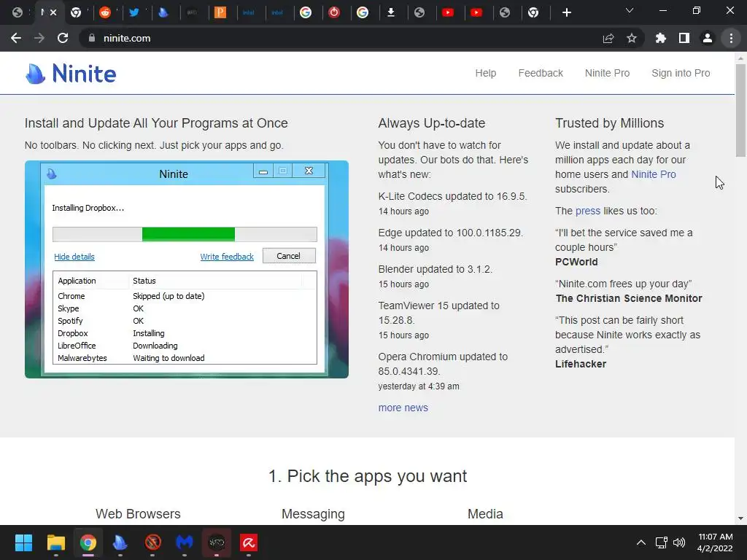Click 'The Christian Science Monitor' attribution
This screenshot has height=560, width=747.
pyautogui.click(x=629, y=298)
